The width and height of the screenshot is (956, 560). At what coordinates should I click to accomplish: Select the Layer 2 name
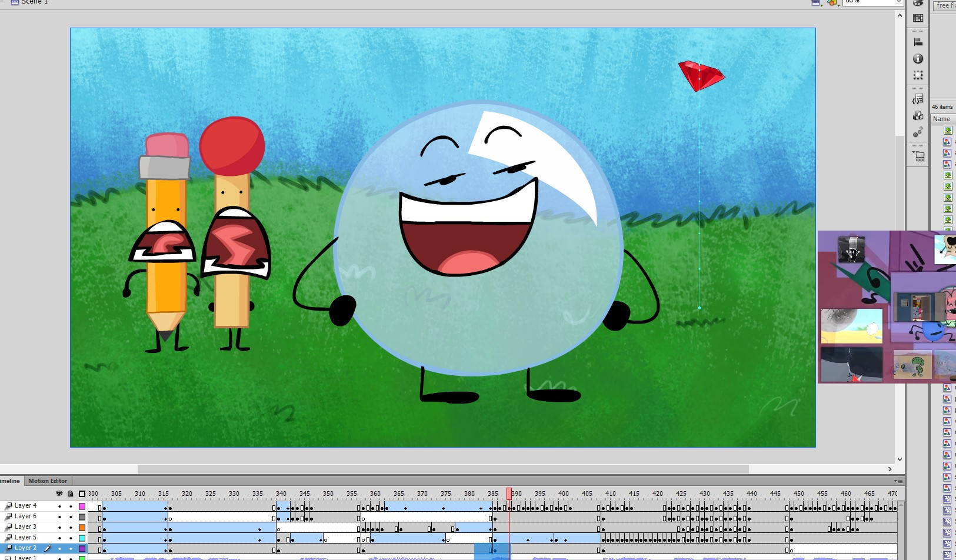(x=25, y=548)
